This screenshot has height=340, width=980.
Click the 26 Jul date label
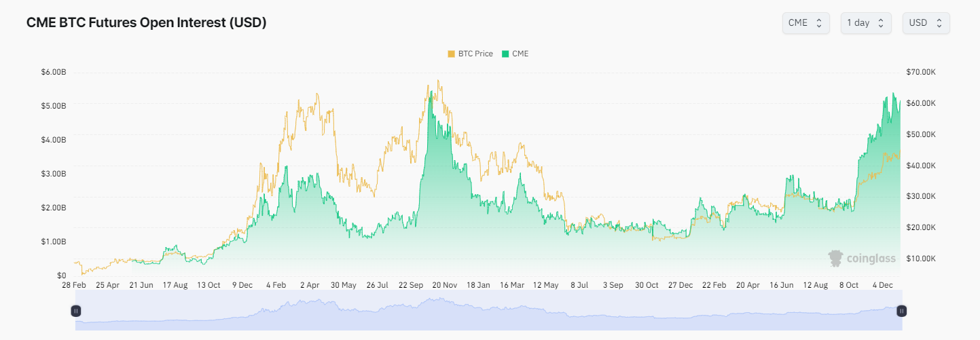coord(377,286)
